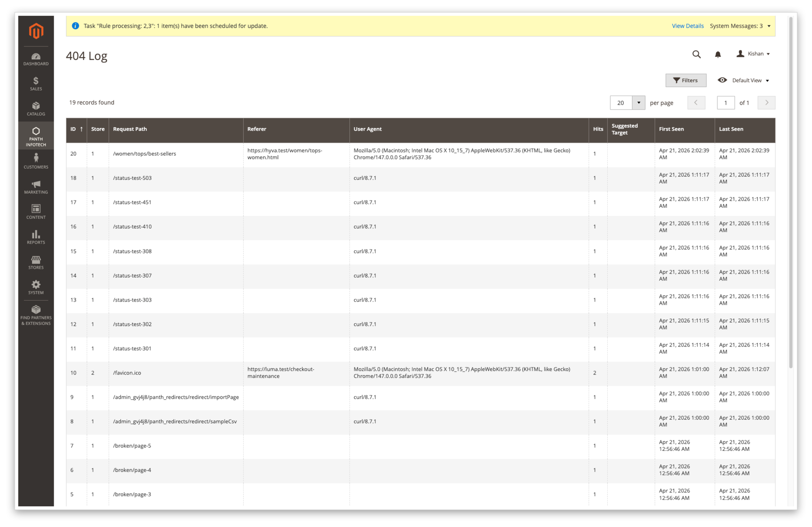The width and height of the screenshot is (812, 527).
Task: Open the Kishan account menu
Action: (x=753, y=54)
